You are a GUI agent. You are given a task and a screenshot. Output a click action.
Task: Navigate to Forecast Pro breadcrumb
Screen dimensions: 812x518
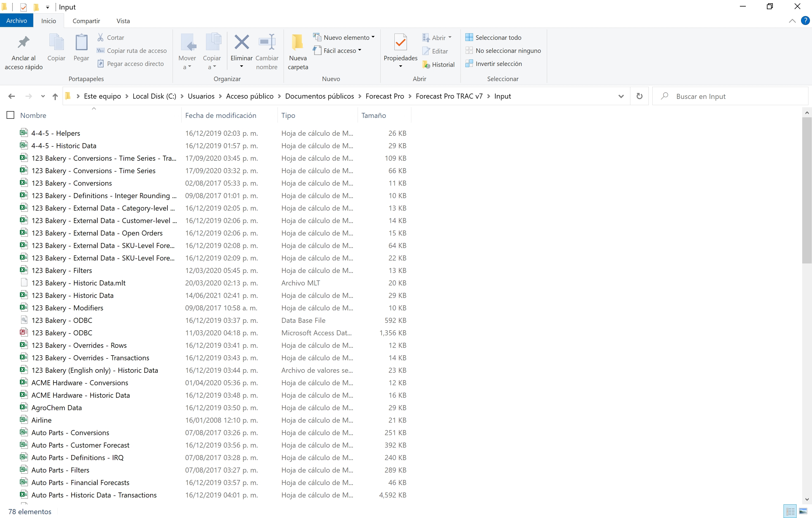[384, 96]
